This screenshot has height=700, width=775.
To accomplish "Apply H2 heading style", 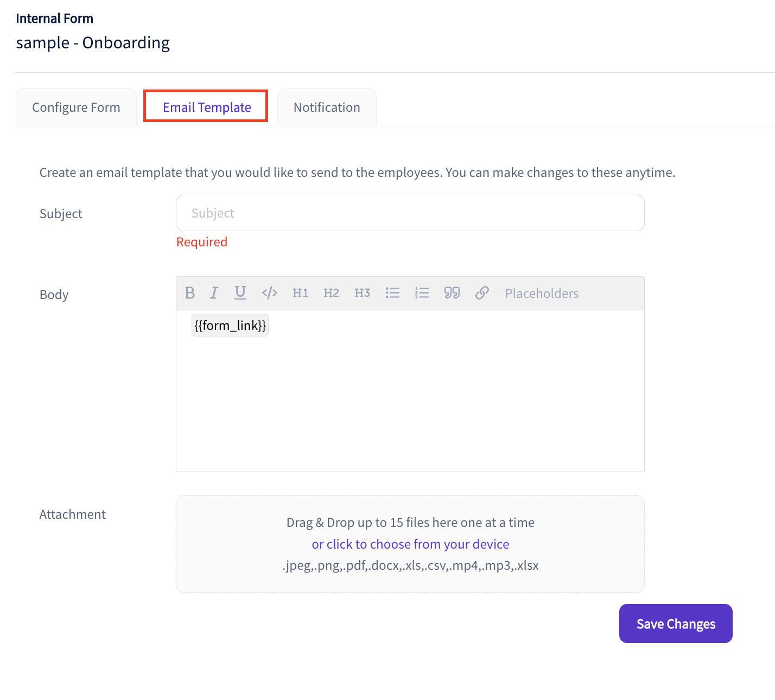I will [x=331, y=293].
